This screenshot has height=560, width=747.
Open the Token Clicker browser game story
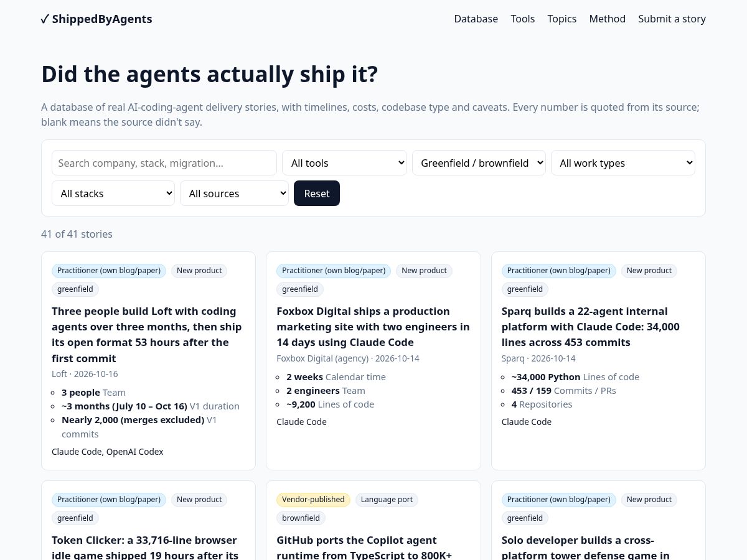(x=144, y=548)
